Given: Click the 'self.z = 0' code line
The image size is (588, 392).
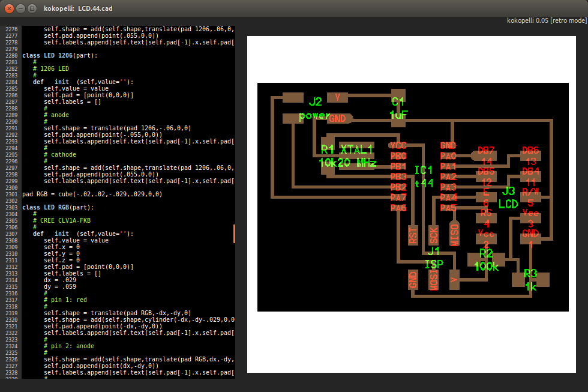Looking at the screenshot, I should pyautogui.click(x=61, y=261).
